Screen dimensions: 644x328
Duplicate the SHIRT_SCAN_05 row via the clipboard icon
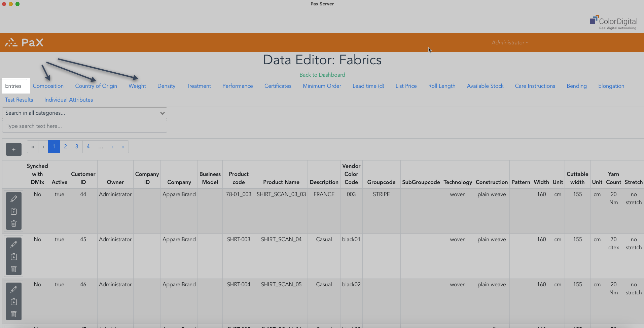point(14,302)
